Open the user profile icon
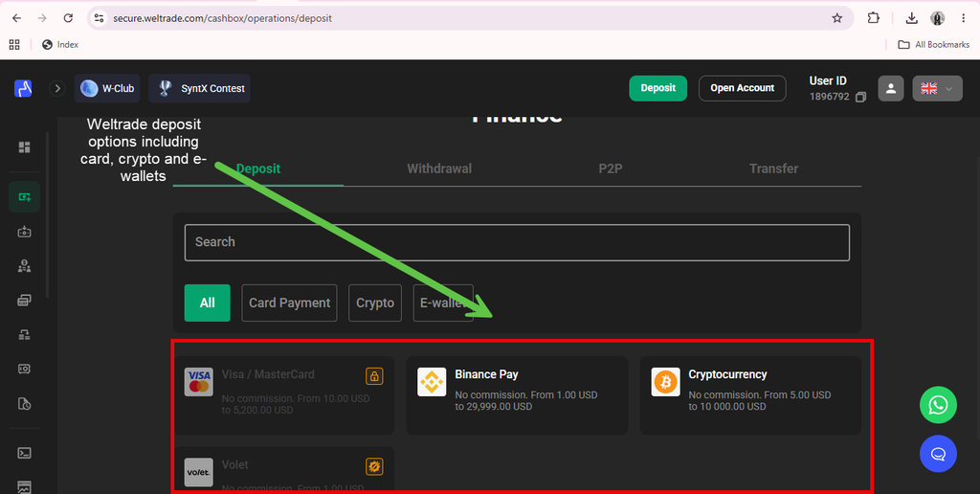Screen dimensions: 980x494 coord(891,88)
